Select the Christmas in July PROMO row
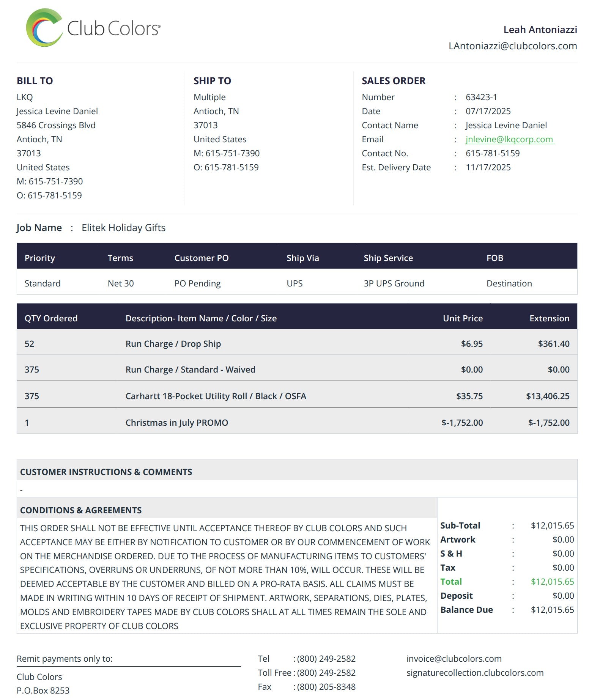The width and height of the screenshot is (589, 700). [x=176, y=422]
